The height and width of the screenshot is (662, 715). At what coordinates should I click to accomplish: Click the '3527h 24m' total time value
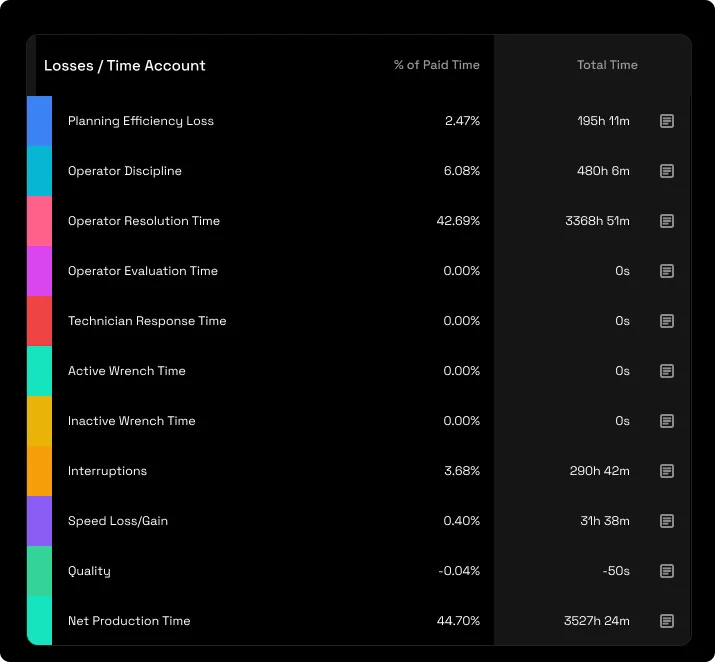[596, 621]
